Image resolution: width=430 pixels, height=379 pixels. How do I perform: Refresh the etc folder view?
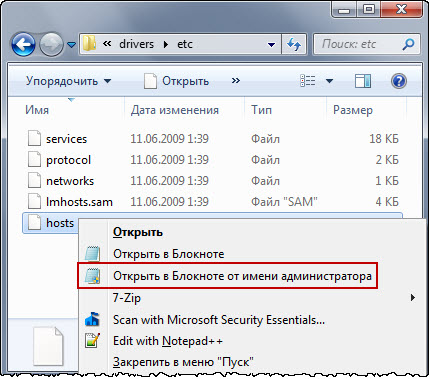click(294, 44)
